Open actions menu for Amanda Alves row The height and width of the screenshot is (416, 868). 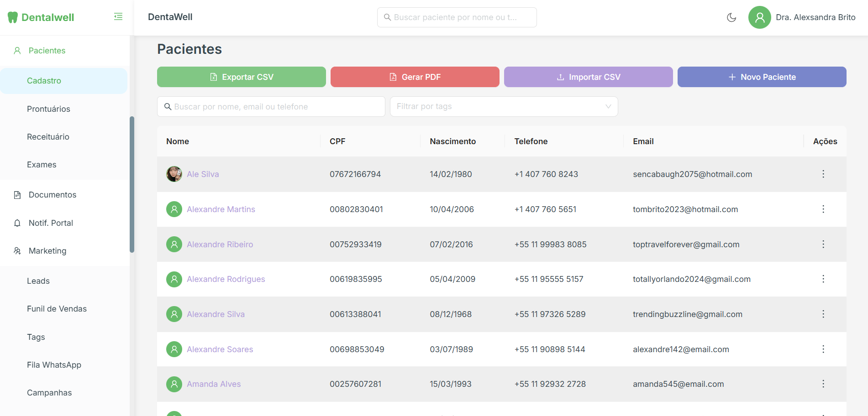tap(823, 384)
